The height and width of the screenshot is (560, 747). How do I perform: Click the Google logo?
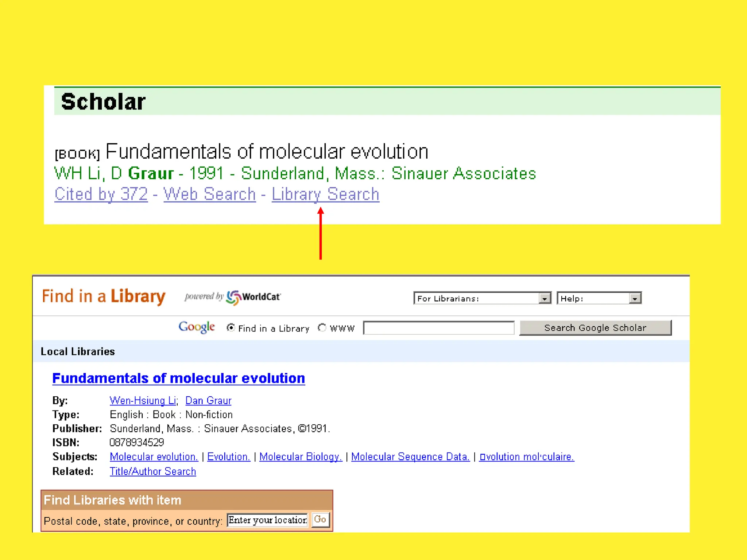(x=197, y=327)
